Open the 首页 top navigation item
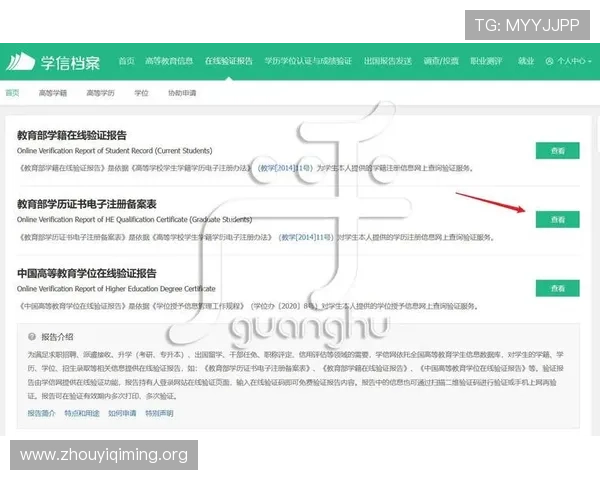600x480 pixels. [x=126, y=61]
